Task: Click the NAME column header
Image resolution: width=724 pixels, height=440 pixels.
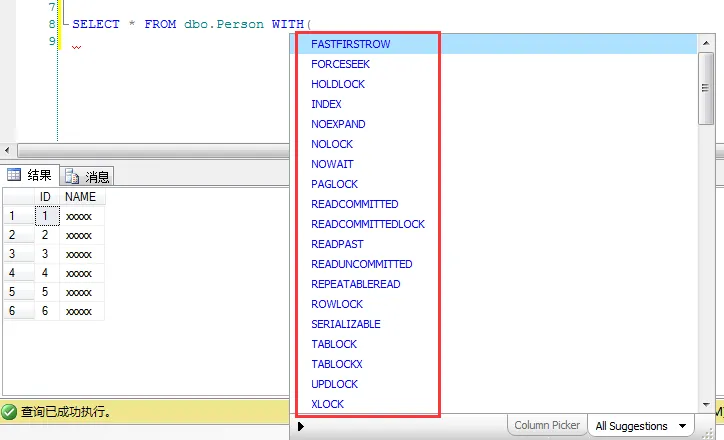Action: [81, 197]
